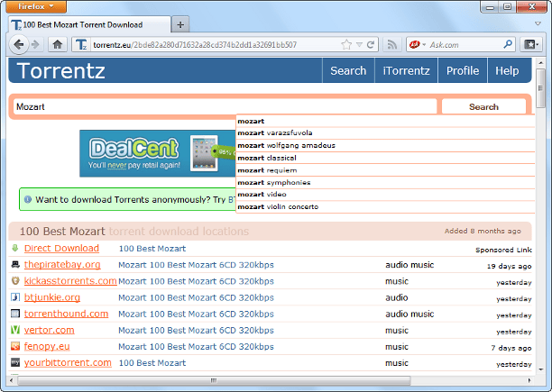Open the btjunkie.org link
552x392 pixels.
click(52, 297)
